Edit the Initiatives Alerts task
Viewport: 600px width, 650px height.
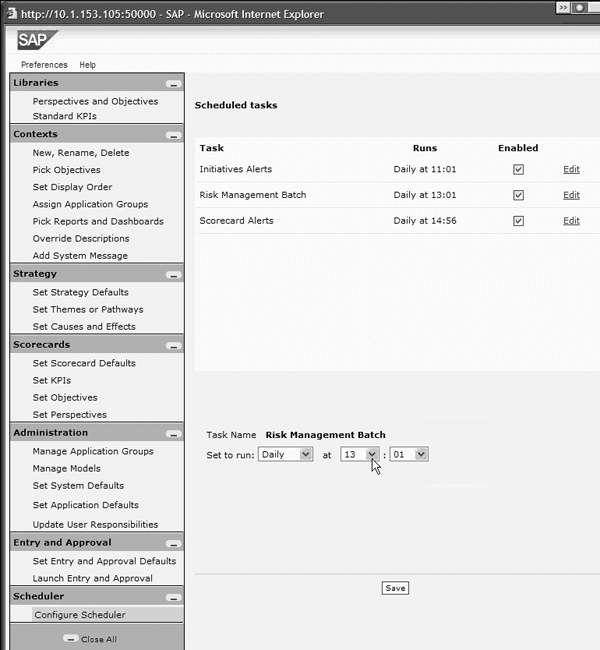[x=571, y=169]
